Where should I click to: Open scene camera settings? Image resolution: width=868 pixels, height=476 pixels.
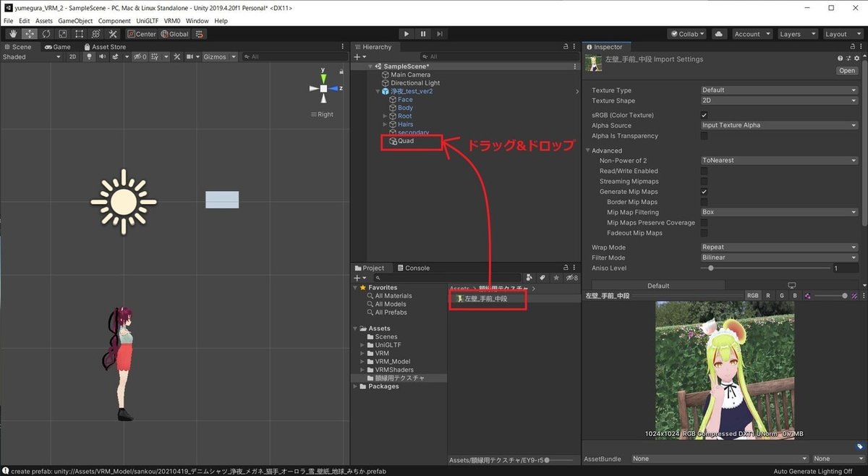tap(191, 56)
